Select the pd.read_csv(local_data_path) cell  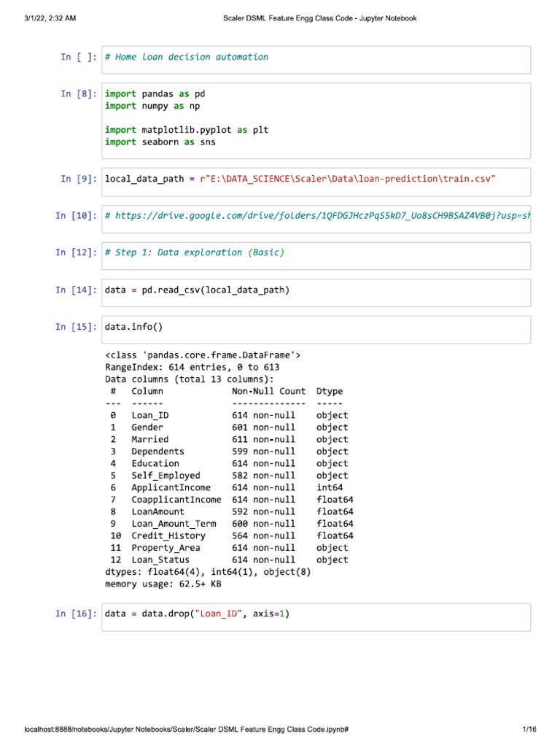pos(316,293)
